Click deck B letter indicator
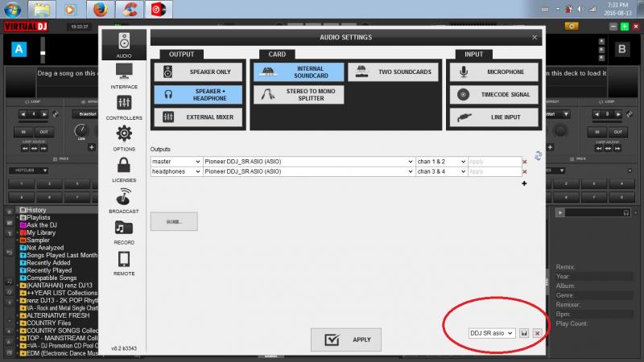The image size is (644, 362). tap(621, 49)
